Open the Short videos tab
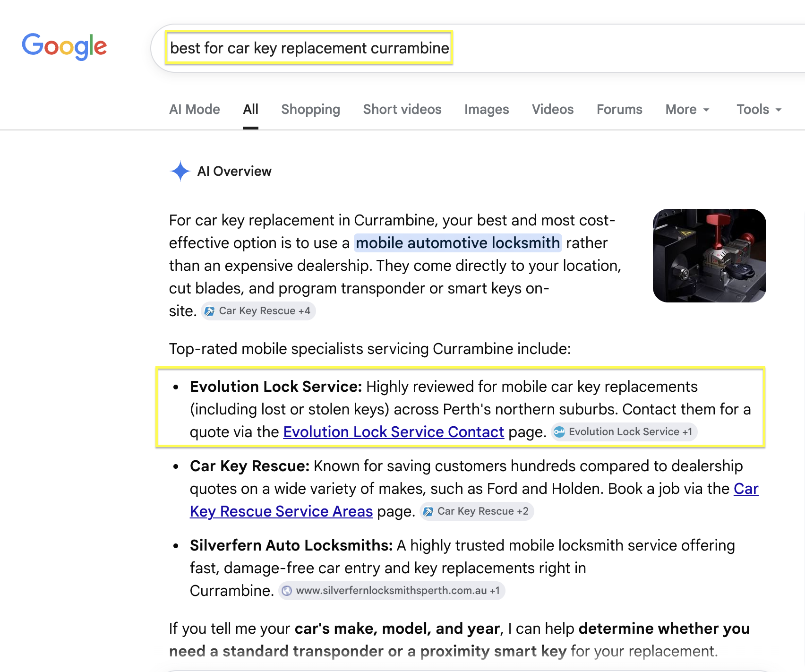Screen dimensions: 805x672 [x=402, y=110]
